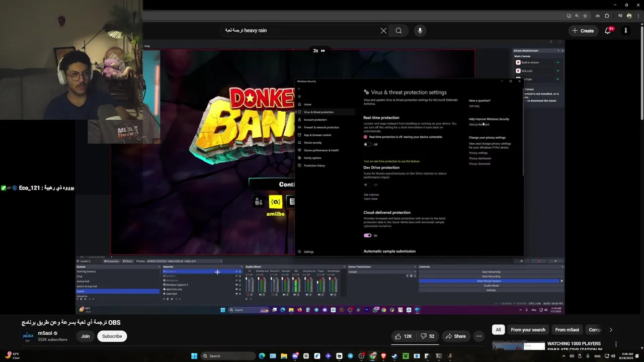Select the From m5aoi chip

pos(567,330)
